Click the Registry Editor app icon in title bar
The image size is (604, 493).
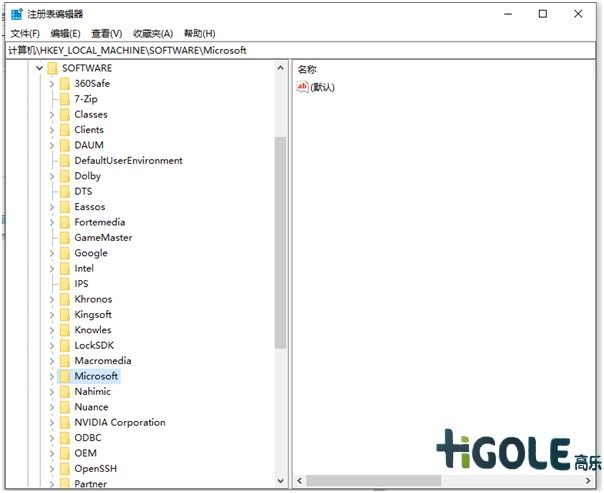pos(15,14)
